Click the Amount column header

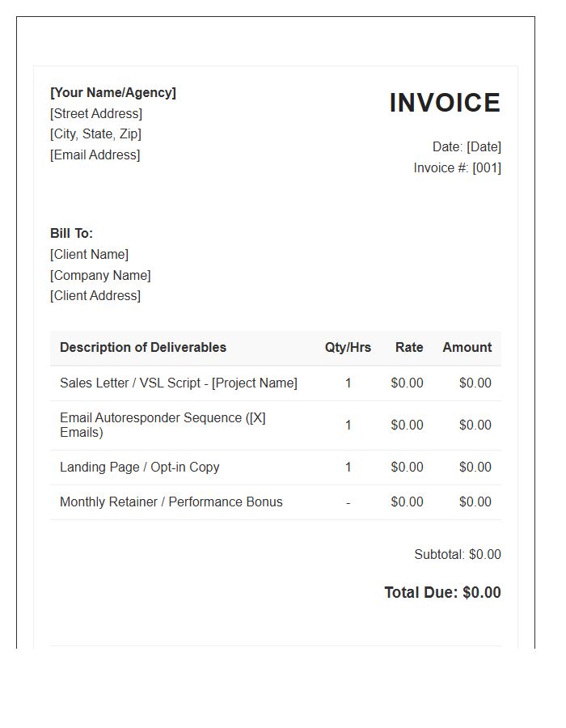467,348
